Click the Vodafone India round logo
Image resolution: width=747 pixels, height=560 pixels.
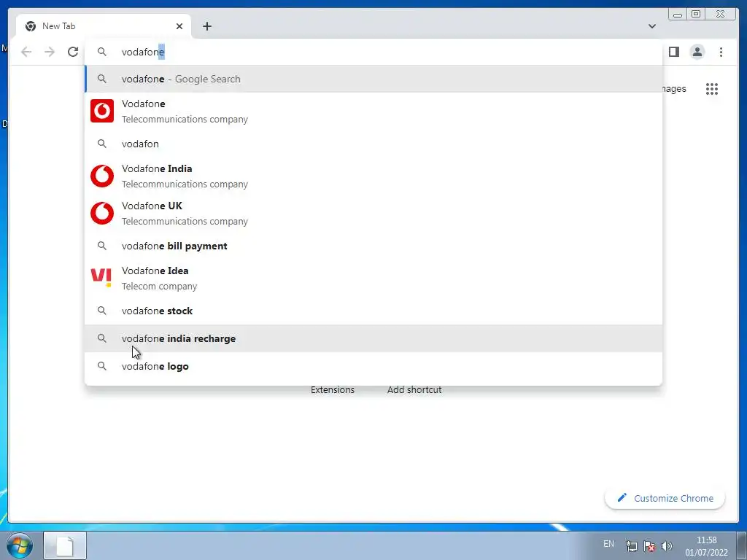tap(102, 176)
